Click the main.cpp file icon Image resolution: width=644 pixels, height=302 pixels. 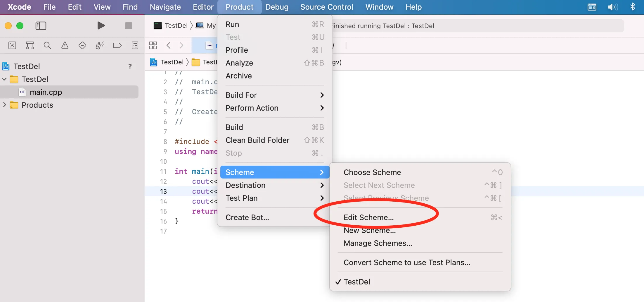tap(22, 92)
